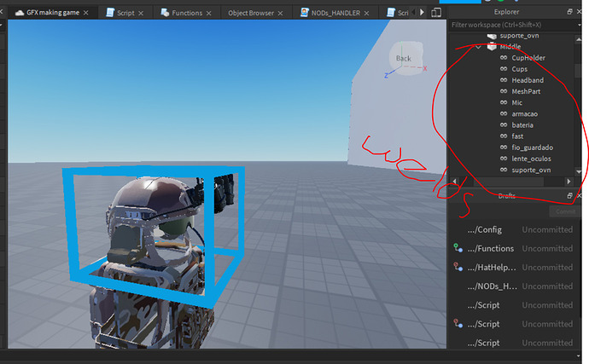The width and height of the screenshot is (589, 364).
Task: Select the .../HatHelp... draft row
Action: [x=516, y=267]
